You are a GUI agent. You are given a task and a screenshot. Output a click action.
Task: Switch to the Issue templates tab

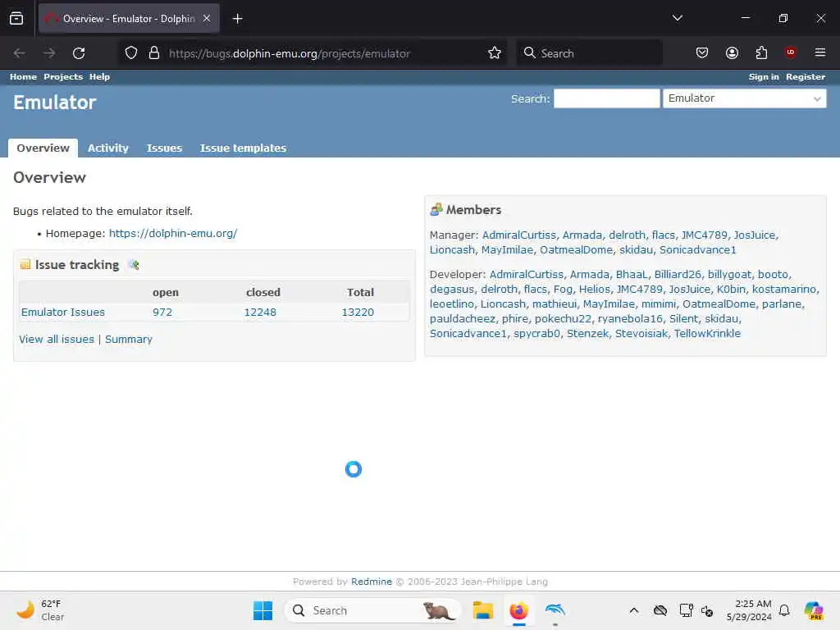tap(243, 148)
